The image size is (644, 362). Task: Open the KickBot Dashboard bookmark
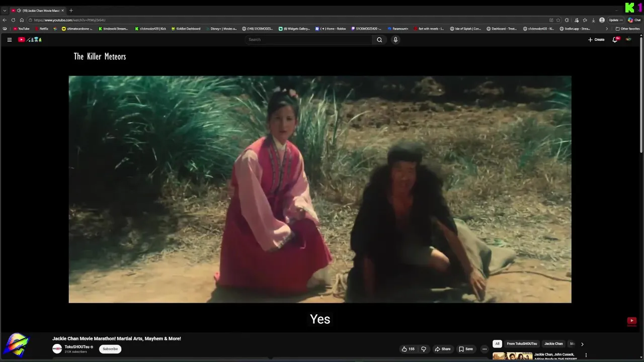pos(186,29)
